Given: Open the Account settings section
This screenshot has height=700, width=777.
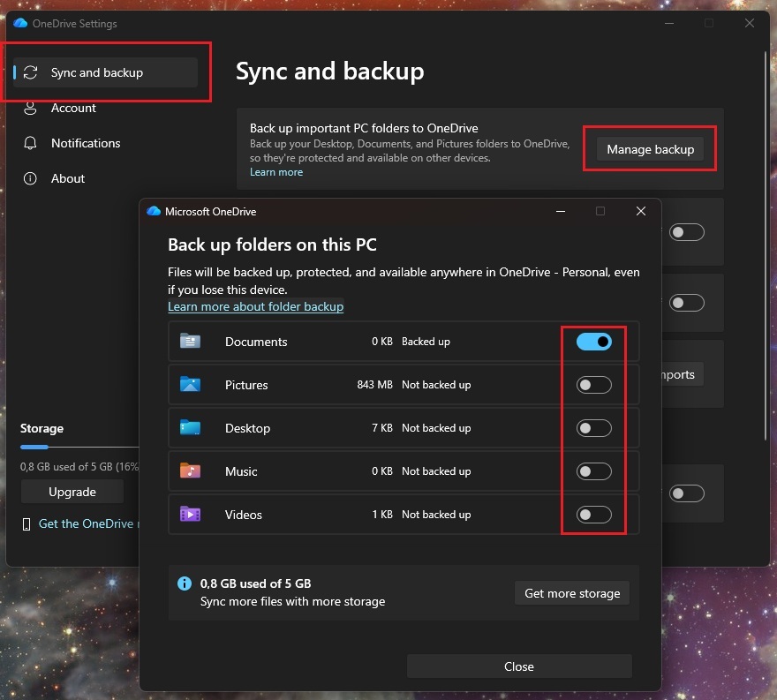Looking at the screenshot, I should click(x=73, y=108).
